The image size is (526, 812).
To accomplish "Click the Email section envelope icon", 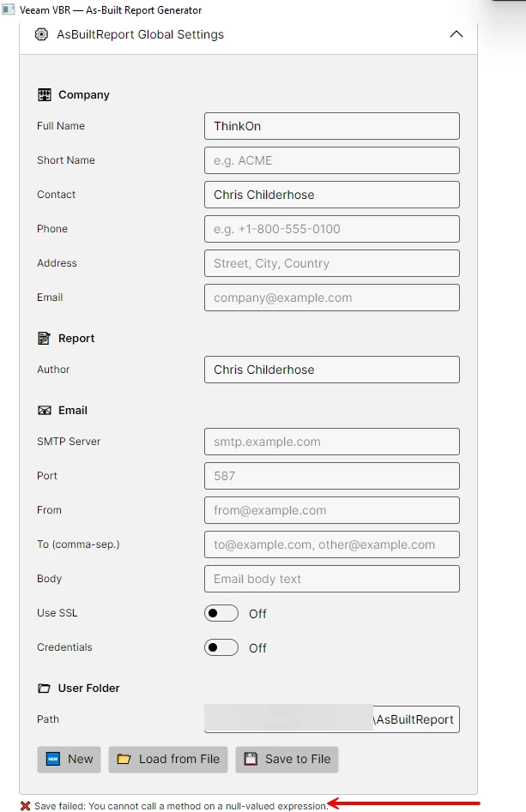I will (45, 411).
